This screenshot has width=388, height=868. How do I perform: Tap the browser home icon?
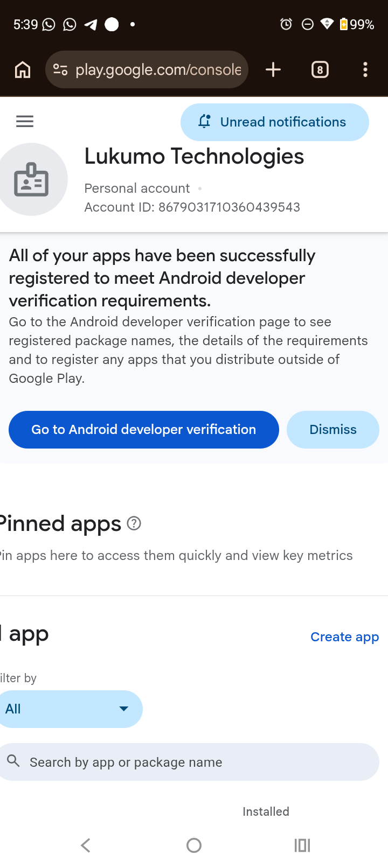pyautogui.click(x=23, y=69)
